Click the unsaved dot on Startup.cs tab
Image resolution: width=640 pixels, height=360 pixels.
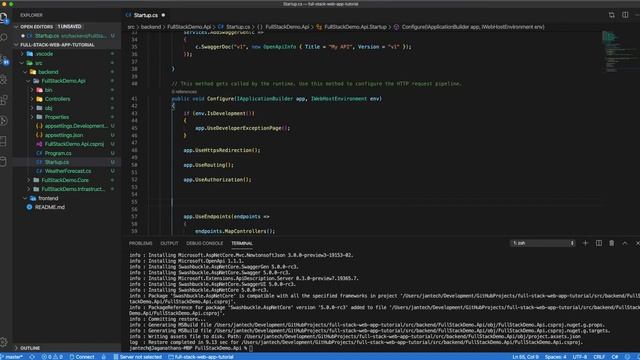click(x=163, y=15)
